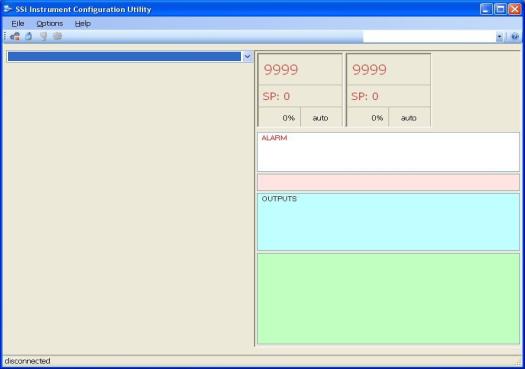Click the help question-mark icon in toolbar
This screenshot has height=369, width=525.
click(x=515, y=36)
